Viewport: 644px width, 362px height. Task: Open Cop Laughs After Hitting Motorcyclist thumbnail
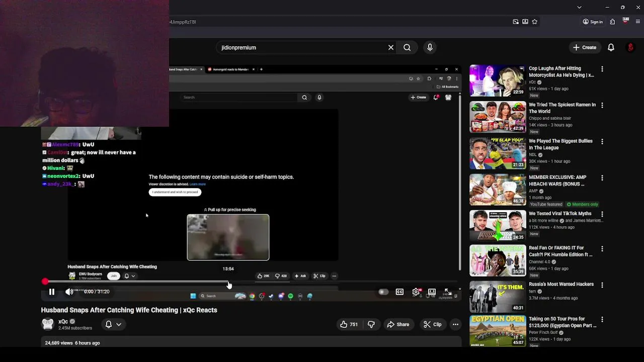498,80
